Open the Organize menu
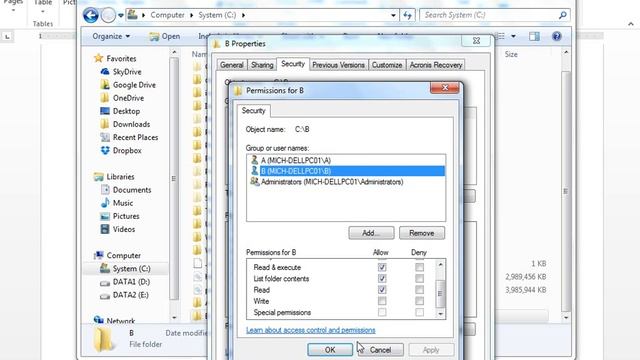640x360 pixels. coord(111,36)
